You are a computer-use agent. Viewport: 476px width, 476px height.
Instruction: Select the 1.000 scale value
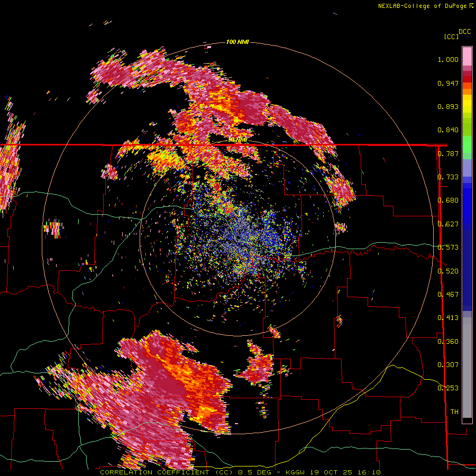448,59
